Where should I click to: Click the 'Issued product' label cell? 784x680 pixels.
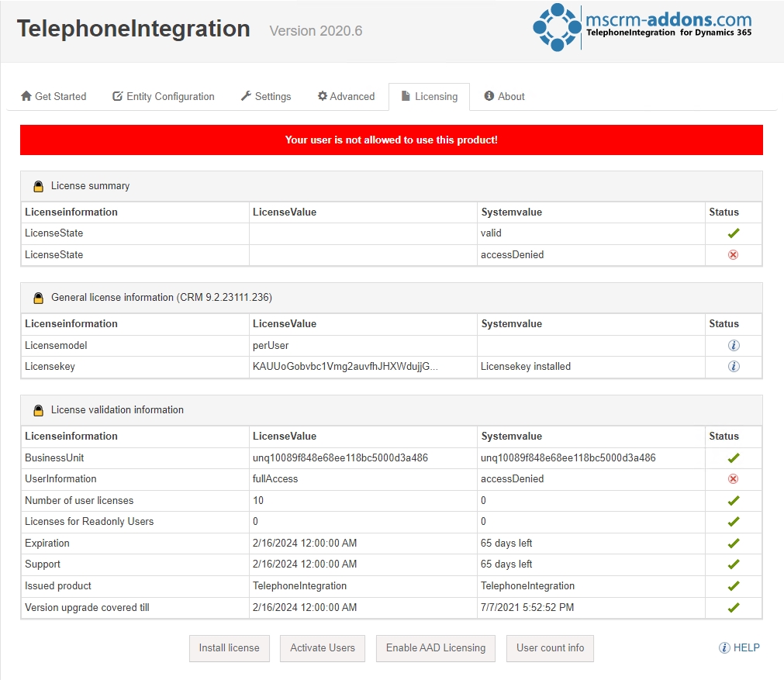pyautogui.click(x=58, y=586)
